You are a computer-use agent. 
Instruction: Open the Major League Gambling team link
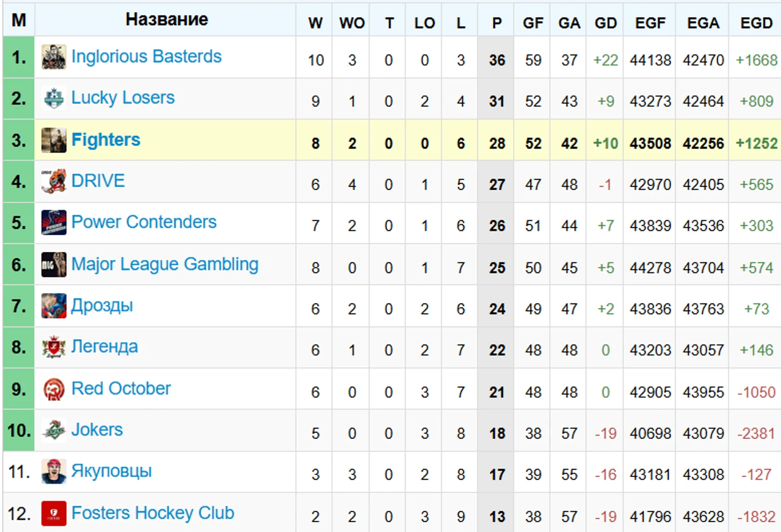165,264
